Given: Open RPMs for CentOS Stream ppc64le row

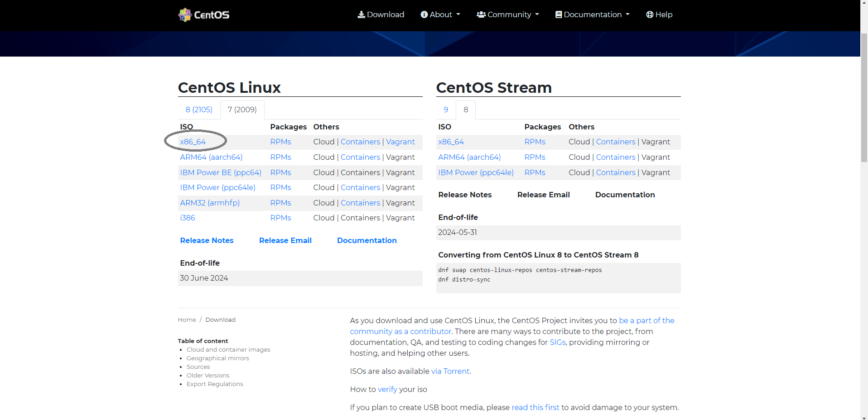Looking at the screenshot, I should pyautogui.click(x=535, y=172).
